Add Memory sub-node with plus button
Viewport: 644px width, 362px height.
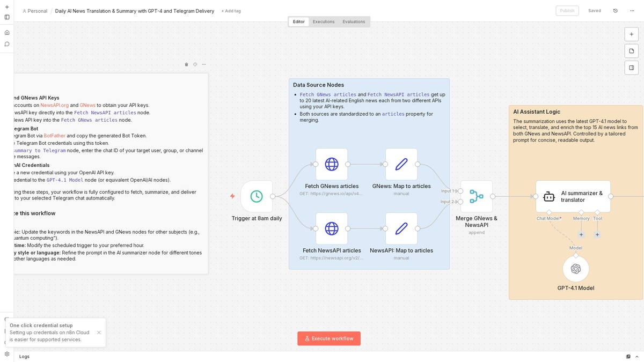click(x=581, y=234)
